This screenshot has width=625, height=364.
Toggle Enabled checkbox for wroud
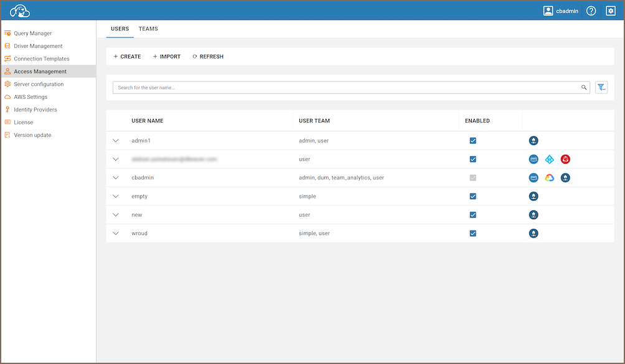click(473, 233)
